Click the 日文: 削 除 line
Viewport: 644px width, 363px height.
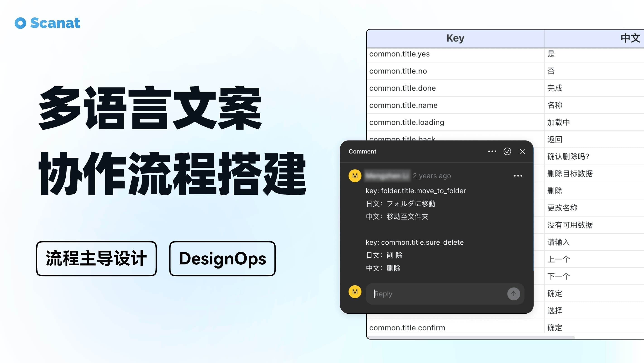[x=384, y=255]
